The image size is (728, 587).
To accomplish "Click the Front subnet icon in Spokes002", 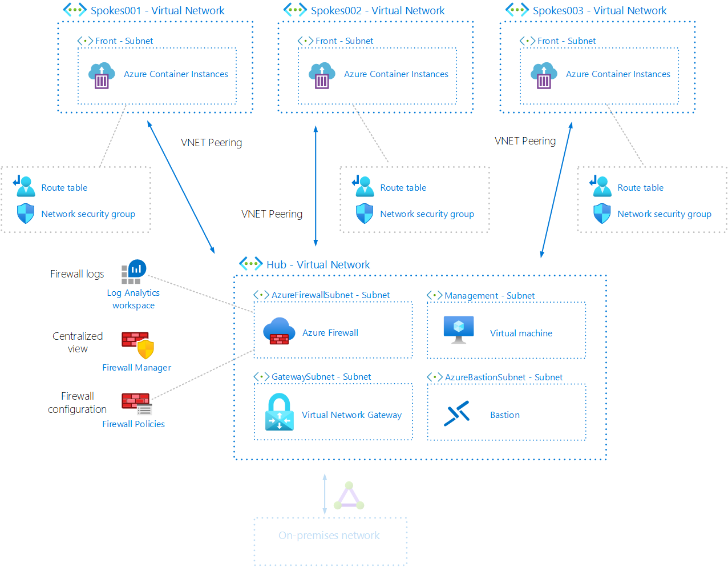I will (x=305, y=41).
